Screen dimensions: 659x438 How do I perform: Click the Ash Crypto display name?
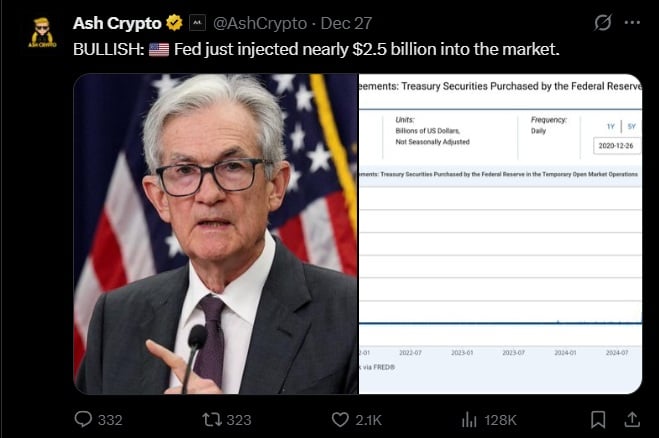(117, 22)
